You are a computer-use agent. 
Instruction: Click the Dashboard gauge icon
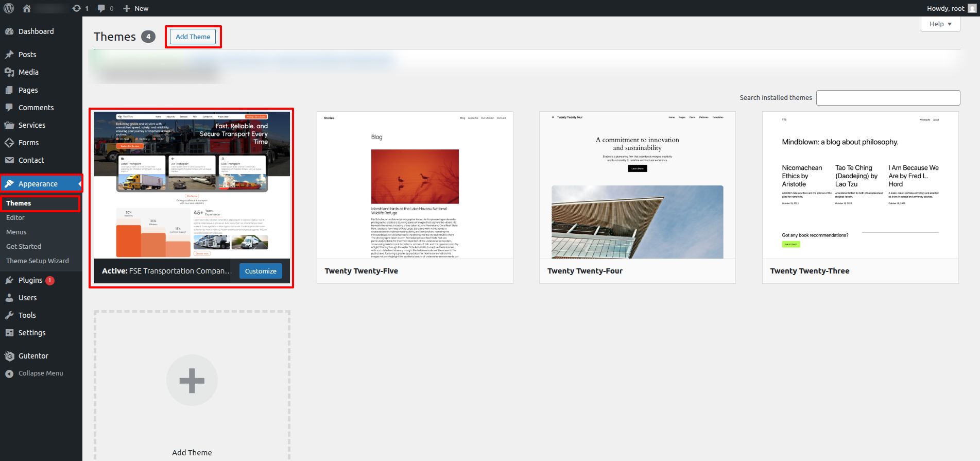(x=9, y=31)
